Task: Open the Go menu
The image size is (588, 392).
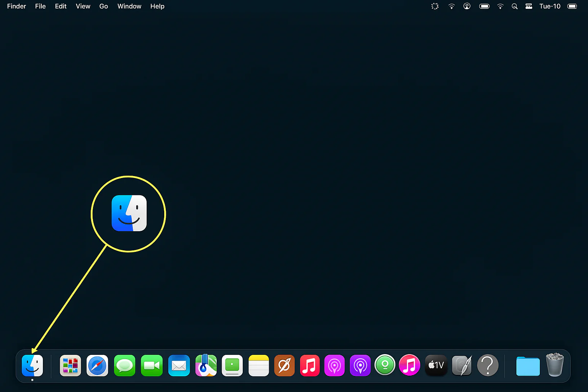Action: tap(103, 6)
